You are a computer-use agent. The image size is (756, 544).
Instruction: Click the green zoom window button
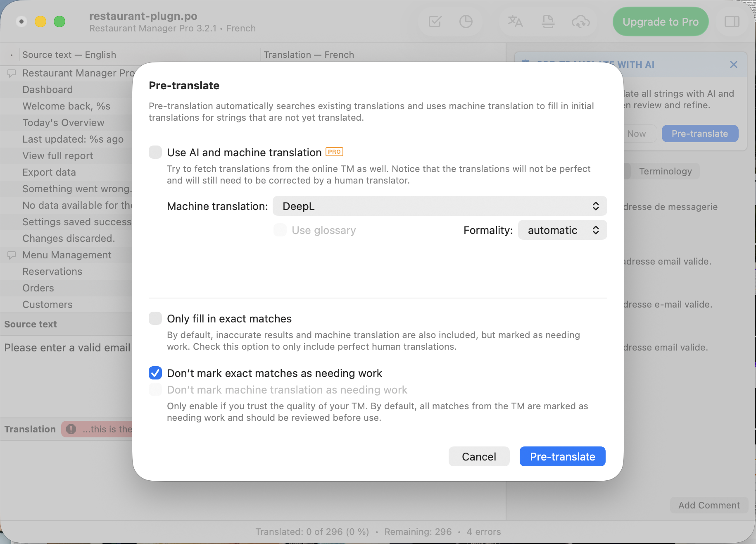tap(59, 21)
